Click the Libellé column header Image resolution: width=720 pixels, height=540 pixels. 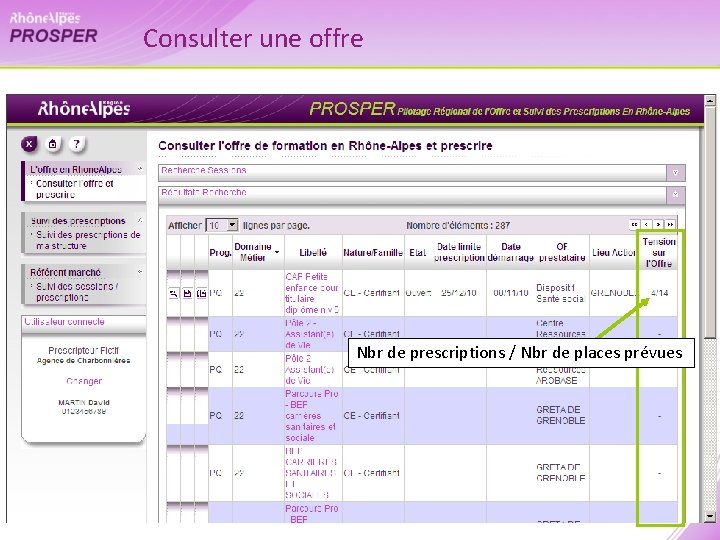pyautogui.click(x=313, y=253)
